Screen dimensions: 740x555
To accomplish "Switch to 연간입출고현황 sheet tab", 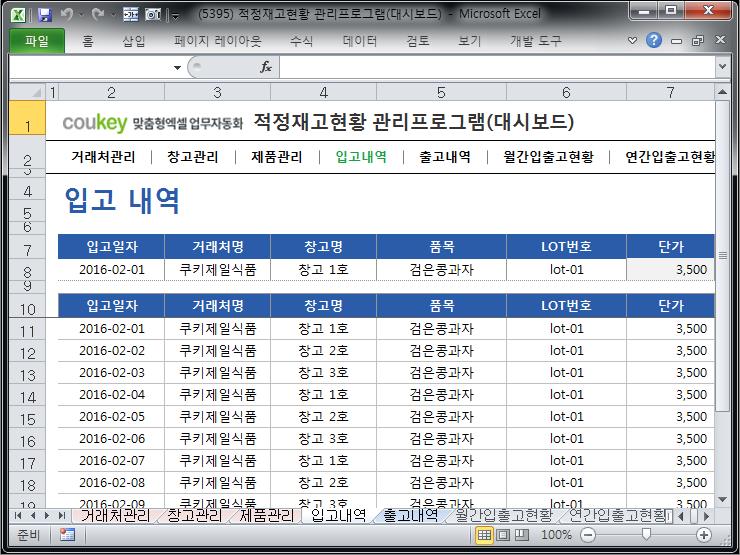I will point(616,515).
